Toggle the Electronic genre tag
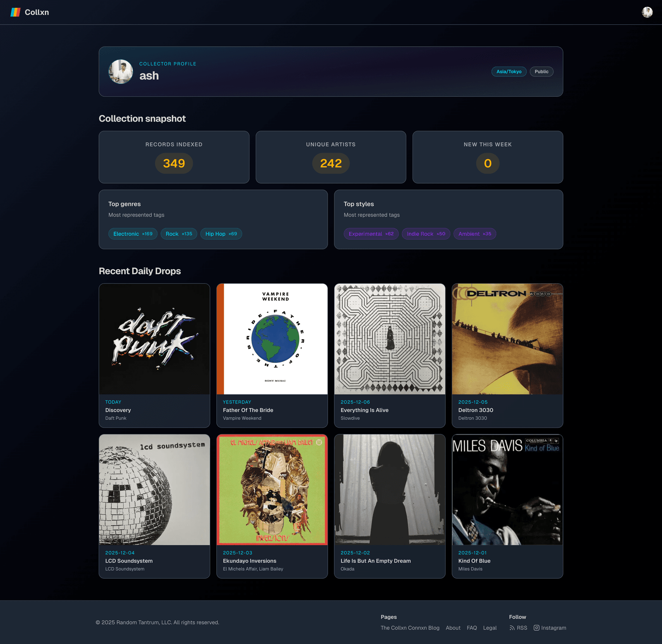 tap(132, 234)
